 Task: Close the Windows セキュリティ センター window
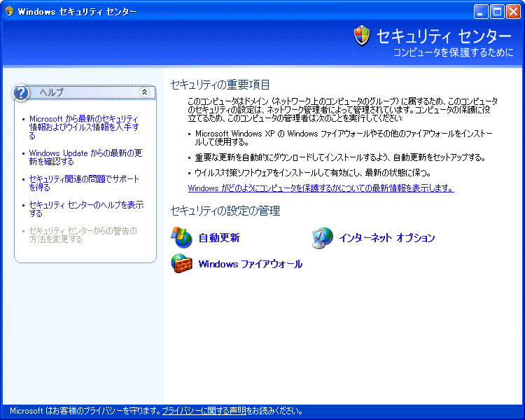coord(513,12)
